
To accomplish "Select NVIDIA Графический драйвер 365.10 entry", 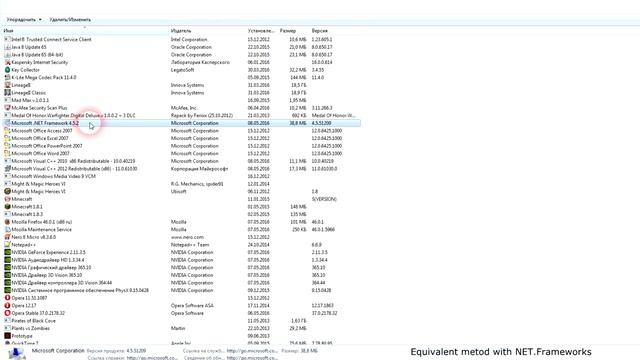I will [181, 267].
